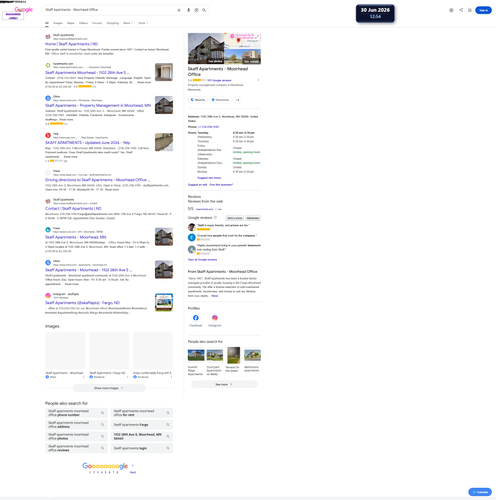Open the Instagram profile icon
Image resolution: width=499 pixels, height=500 pixels.
[215, 318]
